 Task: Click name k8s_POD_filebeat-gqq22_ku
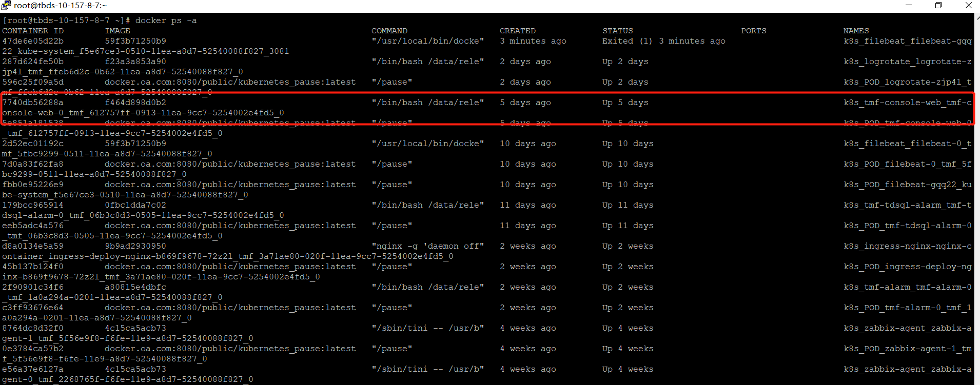tap(908, 185)
